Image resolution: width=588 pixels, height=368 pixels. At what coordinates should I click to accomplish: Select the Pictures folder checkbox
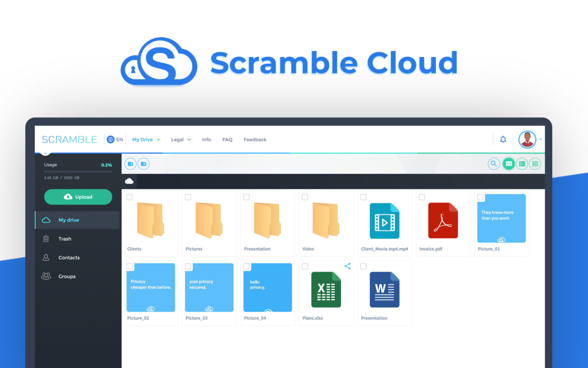click(188, 197)
